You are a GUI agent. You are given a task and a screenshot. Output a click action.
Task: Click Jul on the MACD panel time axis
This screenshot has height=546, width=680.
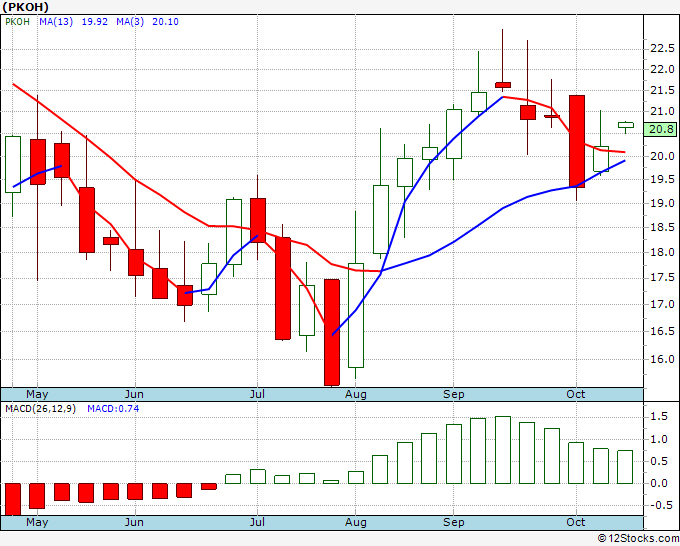click(x=257, y=522)
